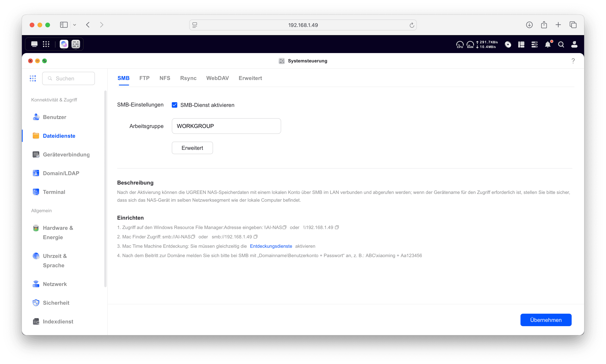Click the sidebar vertical scrollbar

click(x=105, y=189)
